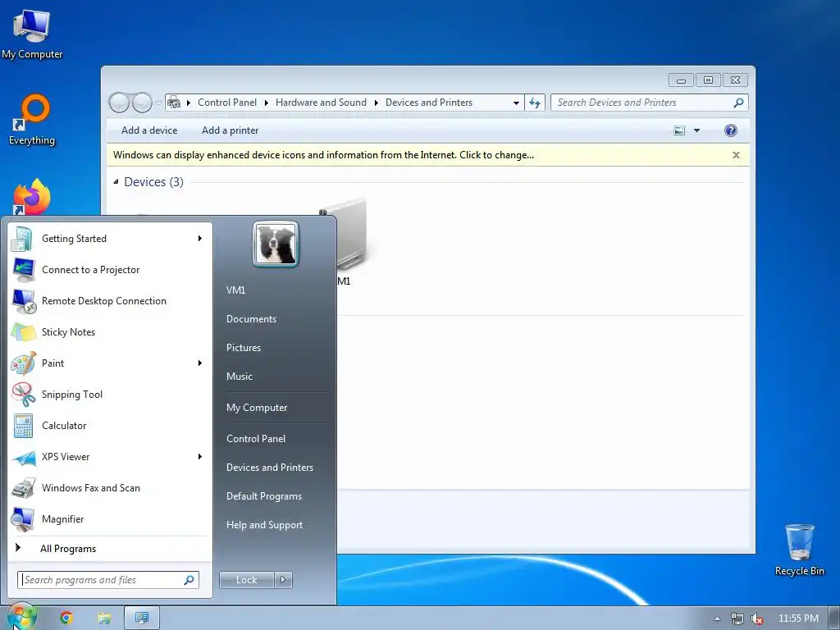Open the shutdown options arrow beside Lock

click(x=283, y=580)
